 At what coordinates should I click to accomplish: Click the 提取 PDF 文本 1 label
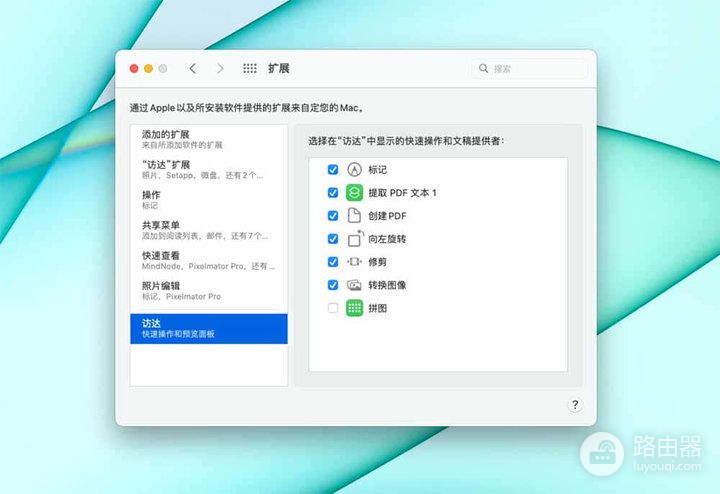tap(402, 193)
